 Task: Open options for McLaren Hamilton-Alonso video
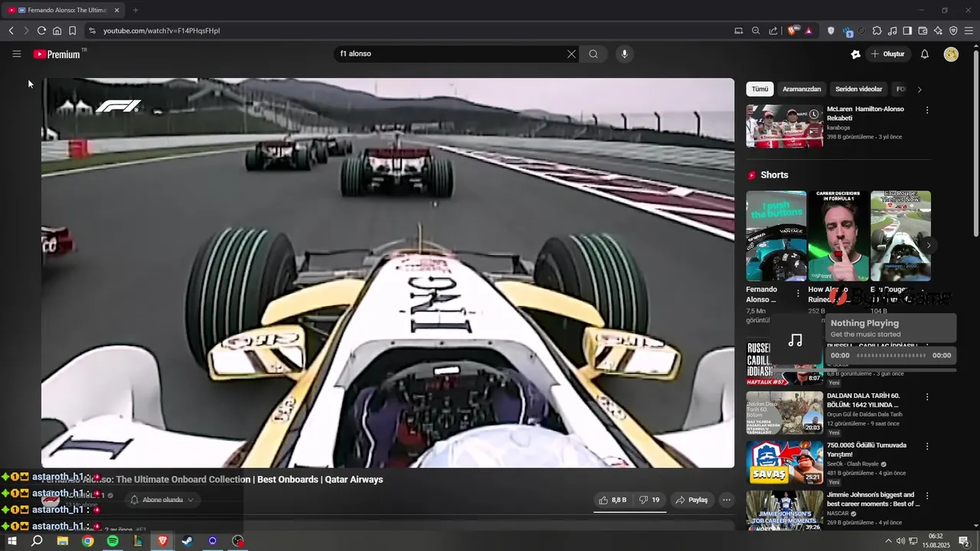pyautogui.click(x=927, y=110)
